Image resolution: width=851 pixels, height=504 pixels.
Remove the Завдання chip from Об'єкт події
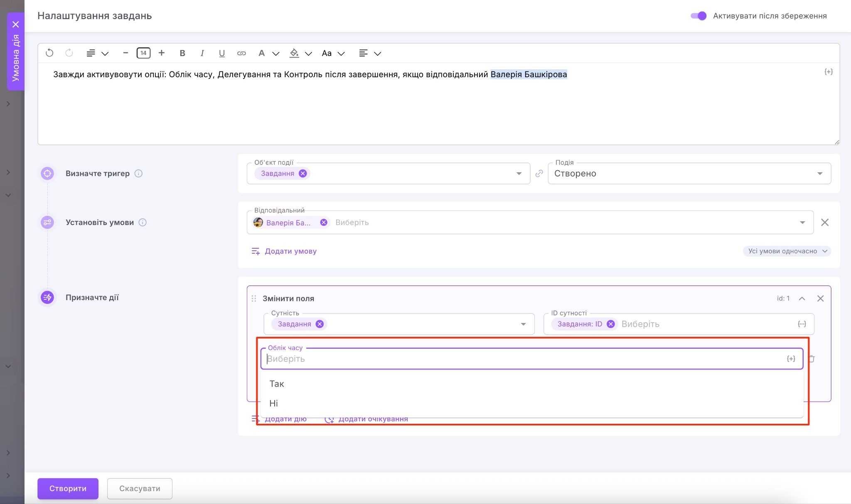click(303, 174)
